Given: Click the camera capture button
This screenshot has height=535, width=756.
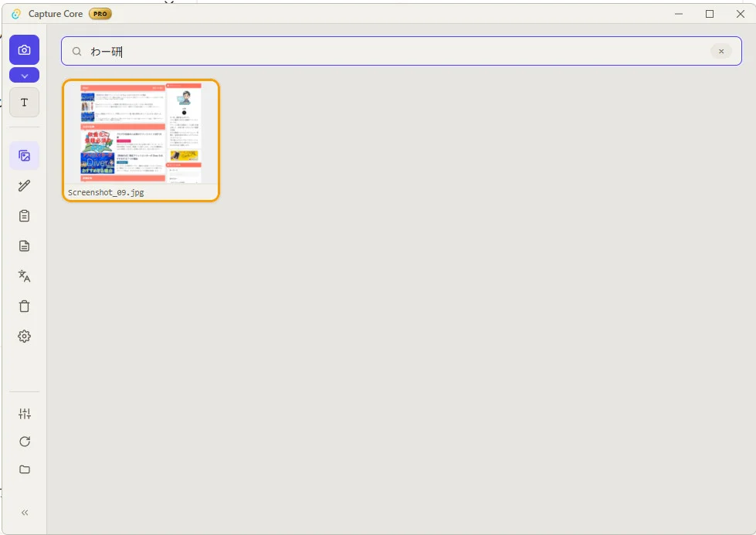Looking at the screenshot, I should (x=24, y=49).
